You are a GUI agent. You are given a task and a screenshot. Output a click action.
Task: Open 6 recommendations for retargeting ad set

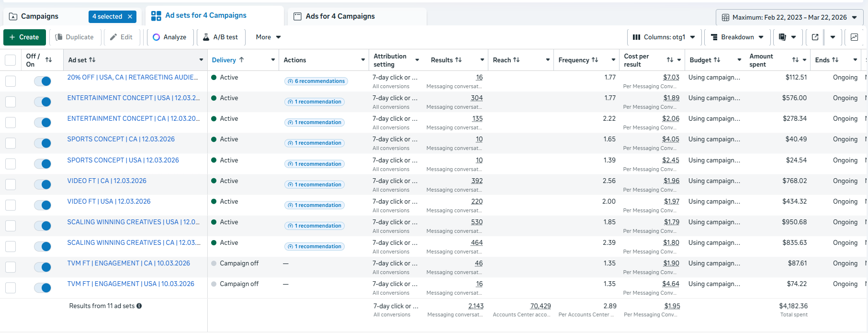(x=316, y=81)
